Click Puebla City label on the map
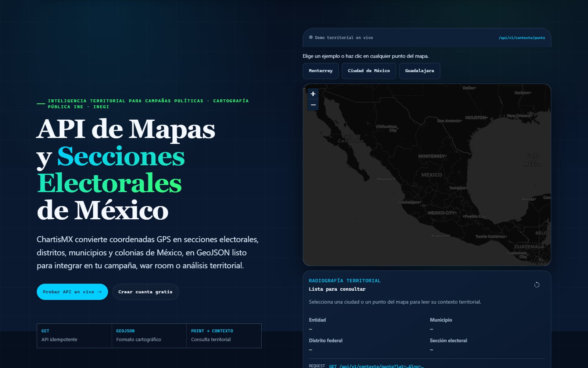 click(475, 216)
